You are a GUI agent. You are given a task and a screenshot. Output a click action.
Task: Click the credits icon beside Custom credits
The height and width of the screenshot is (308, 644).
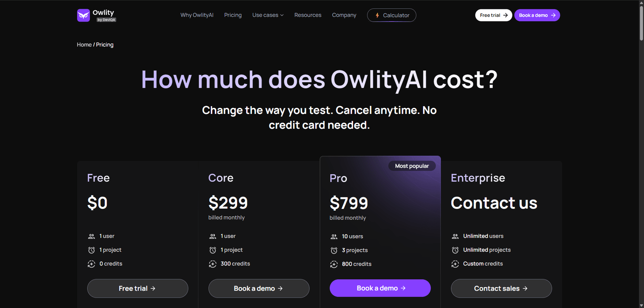pos(455,264)
